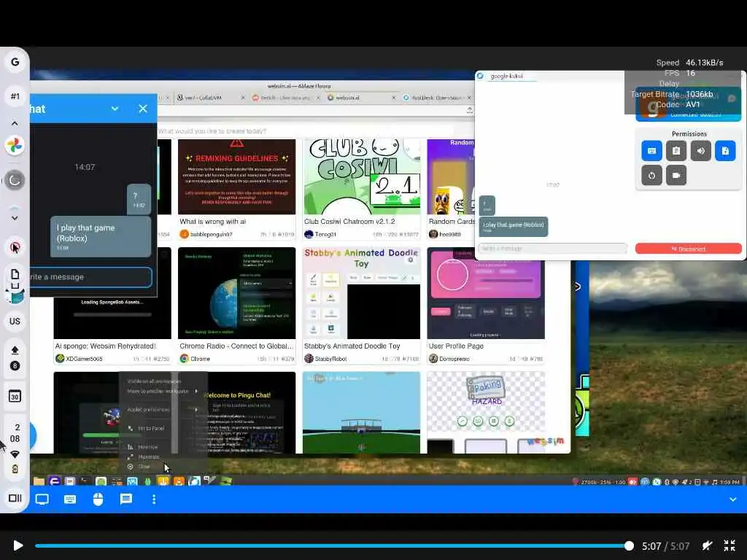Select Pin to Panel in context menu

pyautogui.click(x=151, y=429)
